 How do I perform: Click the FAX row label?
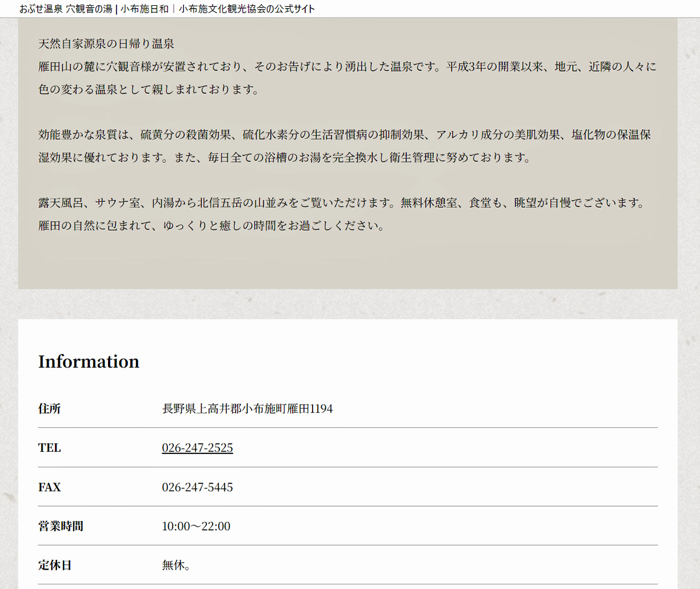click(49, 487)
